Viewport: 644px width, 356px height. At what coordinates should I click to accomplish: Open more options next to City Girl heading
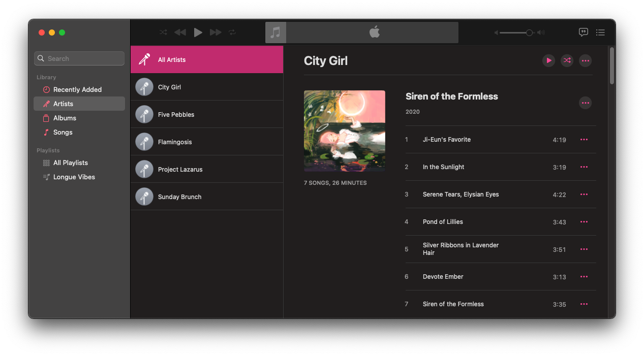(x=586, y=60)
